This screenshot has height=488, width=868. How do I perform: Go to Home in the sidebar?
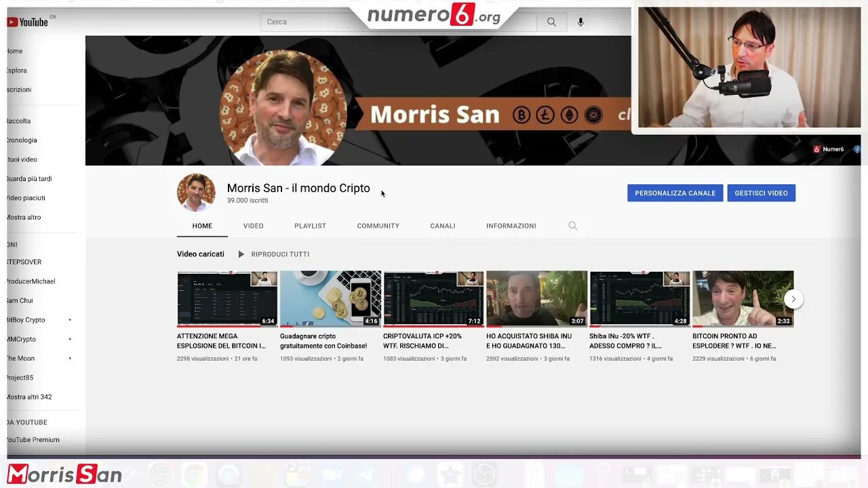15,51
